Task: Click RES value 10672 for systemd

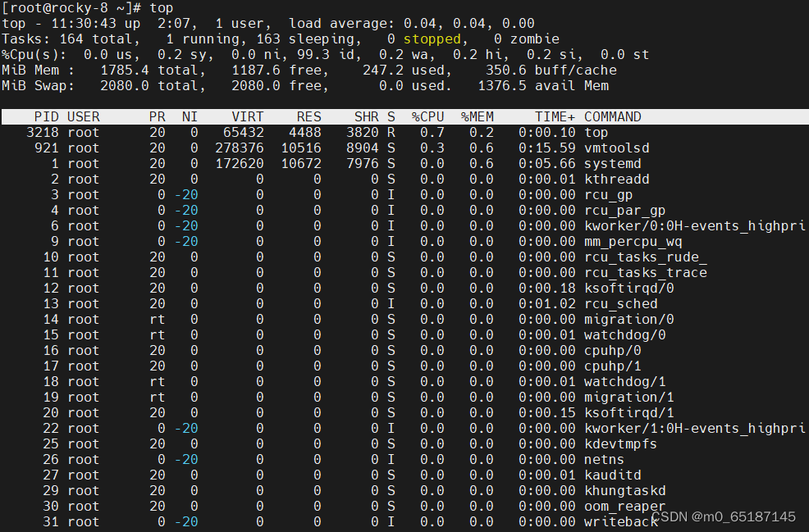Action: [301, 163]
